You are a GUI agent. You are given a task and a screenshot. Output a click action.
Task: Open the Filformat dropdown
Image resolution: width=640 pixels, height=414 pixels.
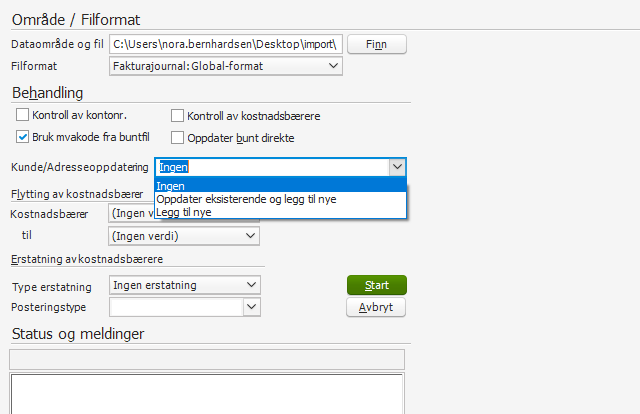(x=333, y=66)
